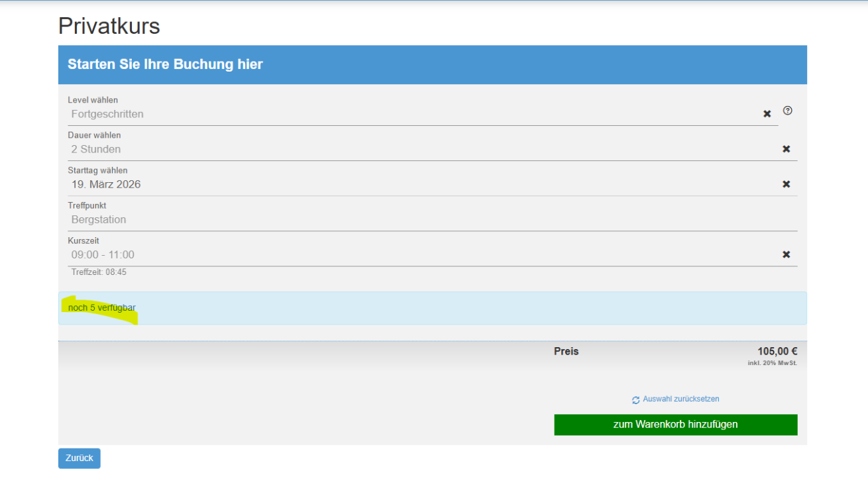Click the Privatkurs page heading
The height and width of the screenshot is (477, 868).
click(x=109, y=26)
